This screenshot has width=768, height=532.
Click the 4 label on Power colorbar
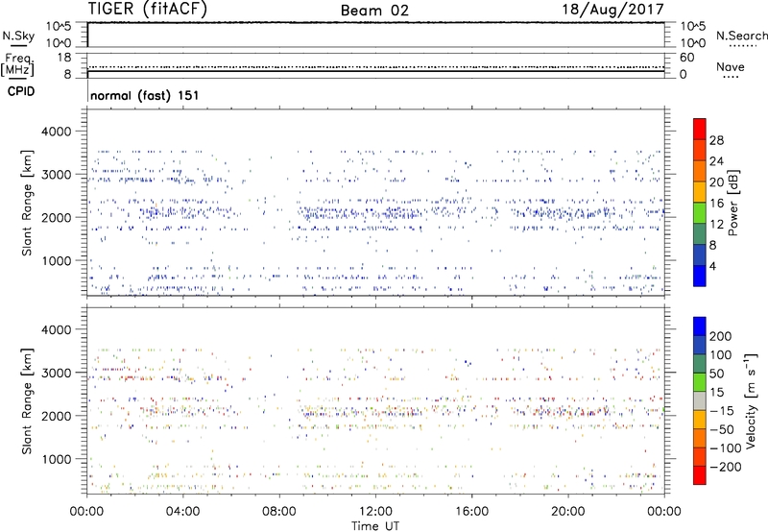(x=713, y=266)
